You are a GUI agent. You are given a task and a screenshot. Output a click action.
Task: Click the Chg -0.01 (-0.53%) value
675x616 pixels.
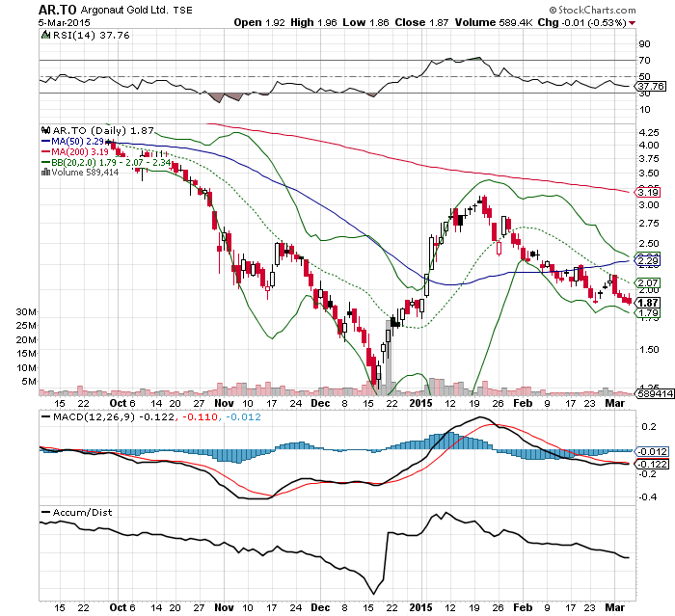[x=582, y=22]
